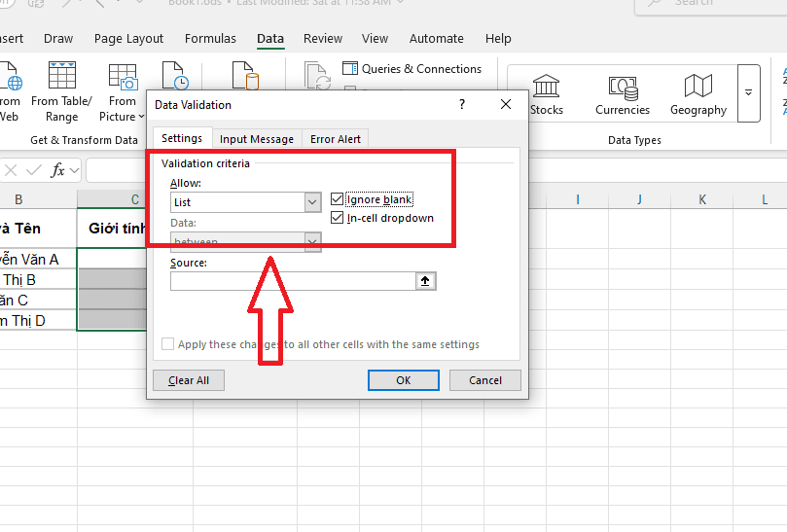Toggle the Ignore blank checkbox

(x=337, y=199)
